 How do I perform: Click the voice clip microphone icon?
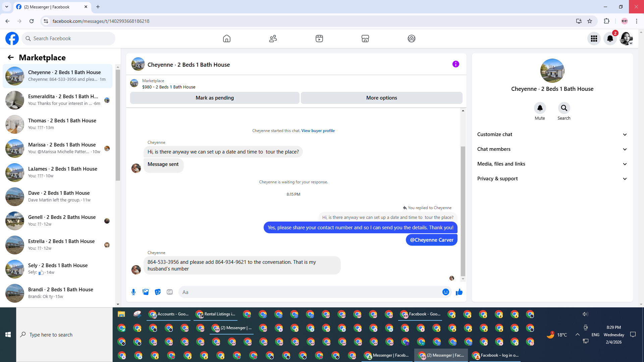(133, 292)
